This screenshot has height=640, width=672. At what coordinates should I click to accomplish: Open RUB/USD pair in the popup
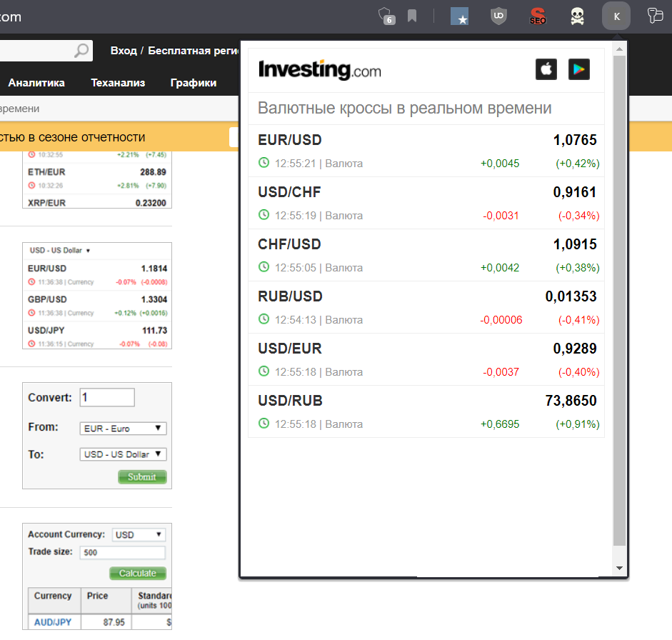[x=290, y=296]
